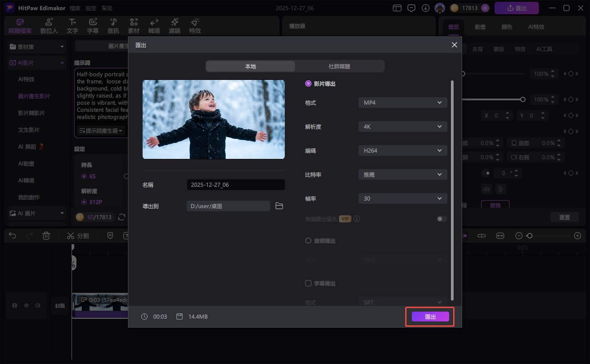
Task: Check the 字幕導出 checkbox
Action: (308, 283)
